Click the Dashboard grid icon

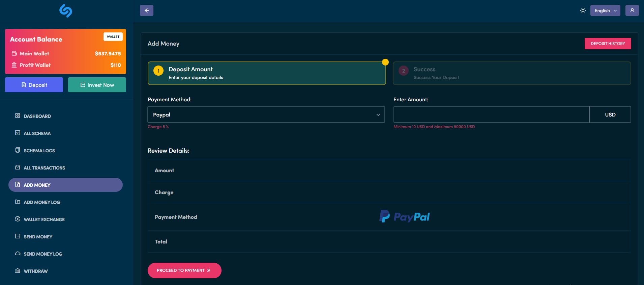coord(18,116)
